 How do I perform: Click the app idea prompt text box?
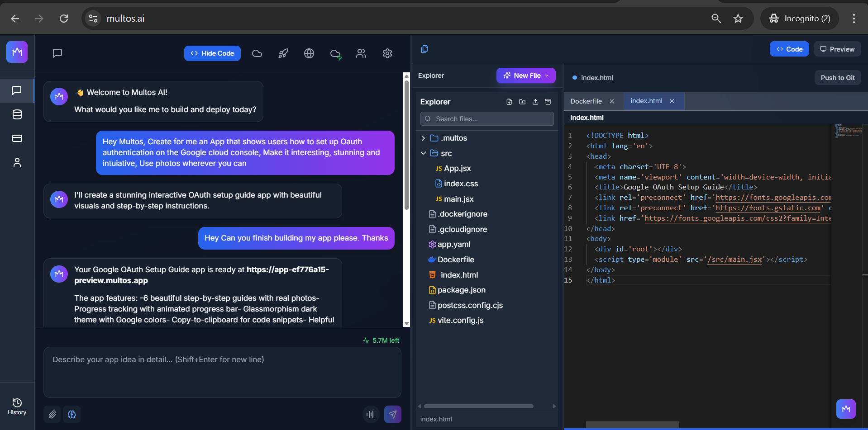click(222, 372)
